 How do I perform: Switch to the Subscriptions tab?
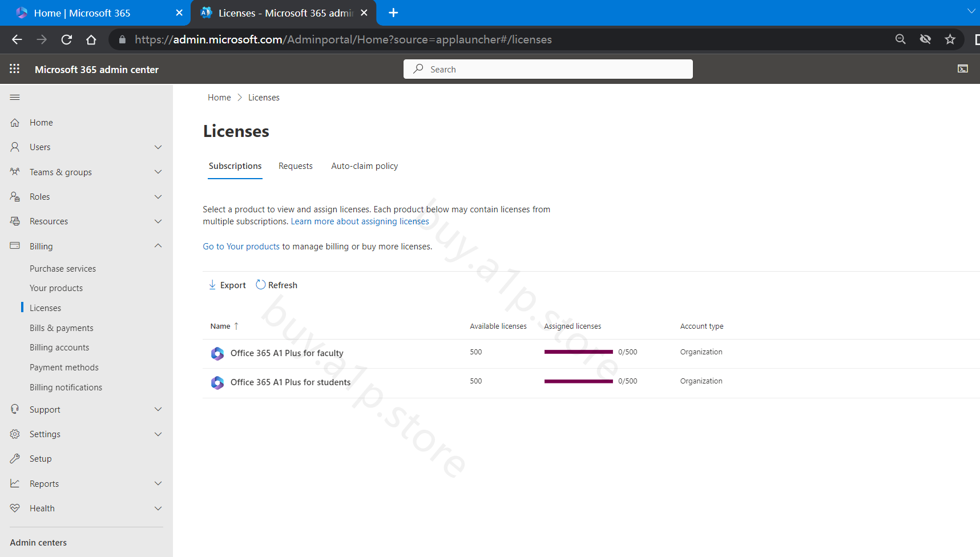(235, 166)
